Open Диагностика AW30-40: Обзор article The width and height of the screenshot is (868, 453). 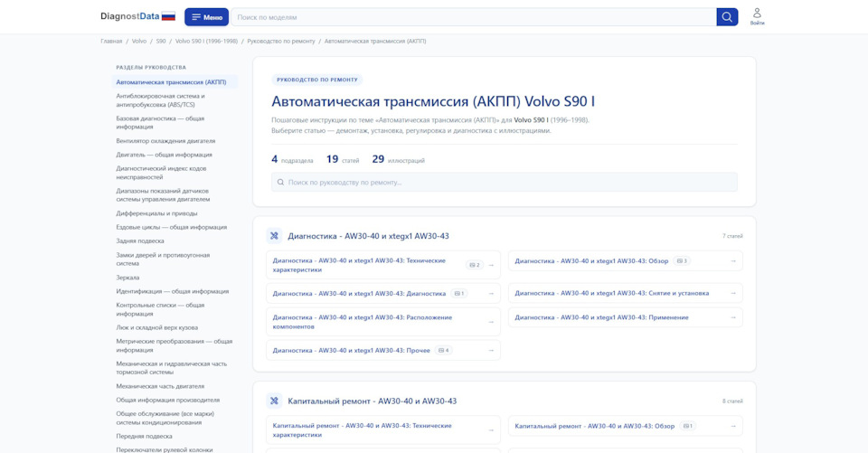click(626, 260)
